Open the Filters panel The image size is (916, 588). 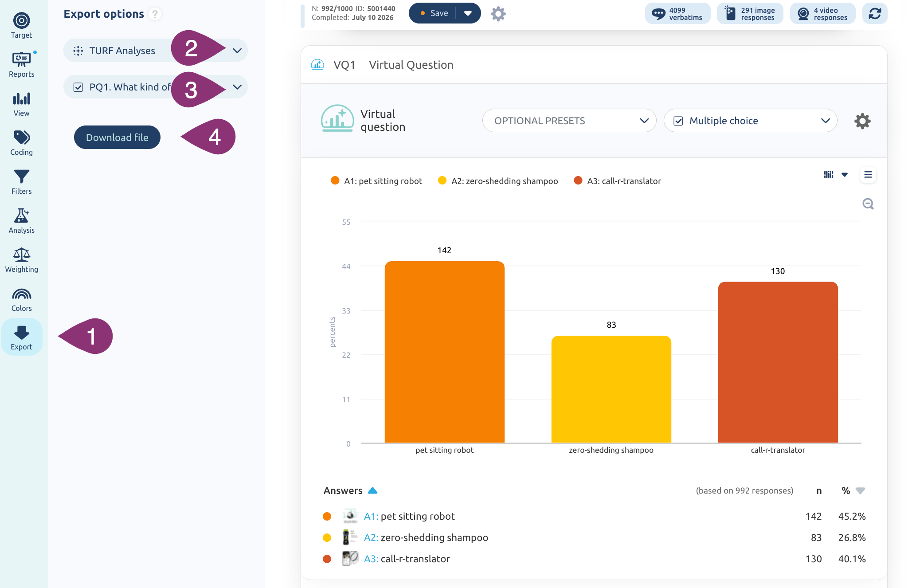click(x=21, y=182)
